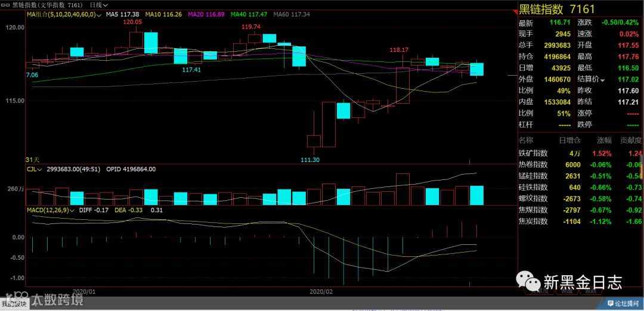Expand the MACD(12,26,9) indicator dropdown
Image resolution: width=644 pixels, height=311 pixels.
pyautogui.click(x=51, y=210)
